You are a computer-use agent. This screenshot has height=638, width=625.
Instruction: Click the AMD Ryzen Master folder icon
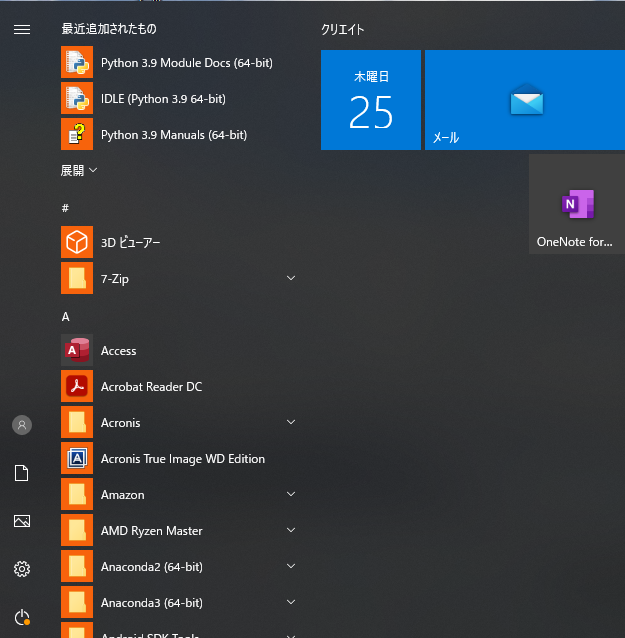coord(77,530)
